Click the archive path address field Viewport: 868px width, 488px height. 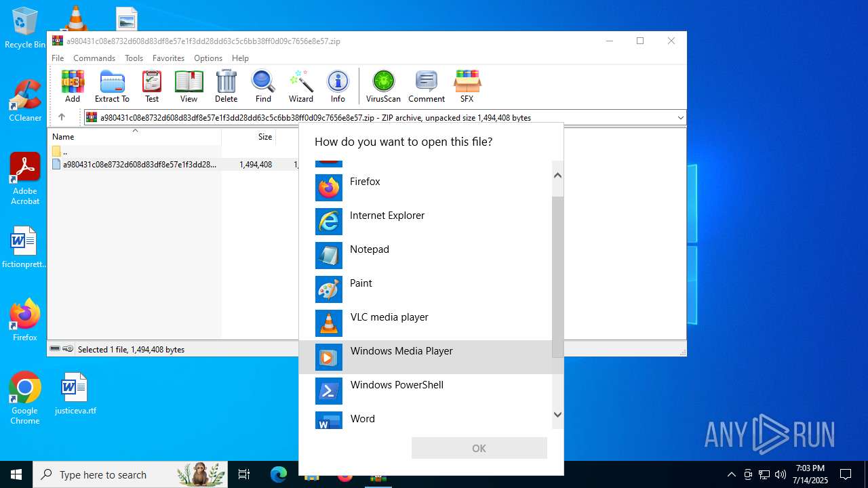click(x=384, y=118)
